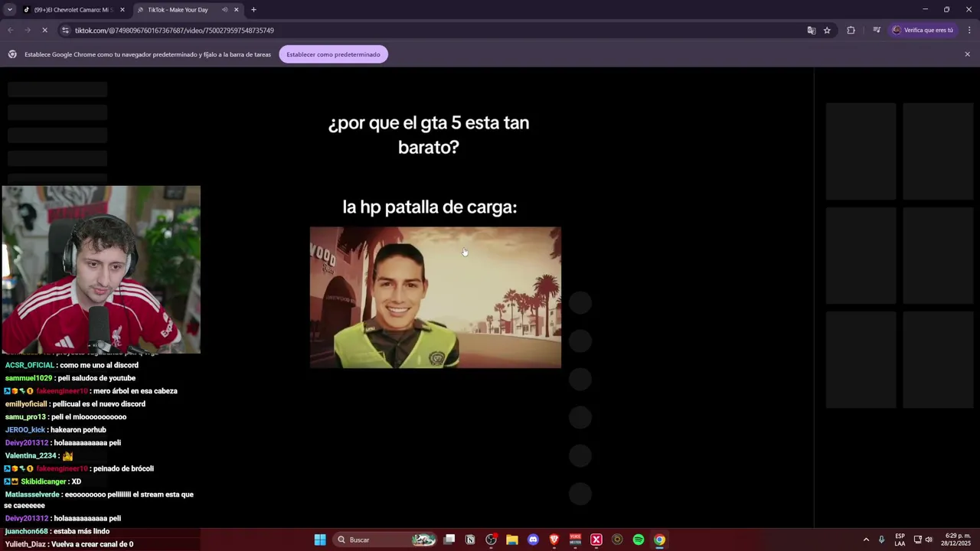Open Voicemeeter from the taskbar
The width and height of the screenshot is (980, 551).
575,540
